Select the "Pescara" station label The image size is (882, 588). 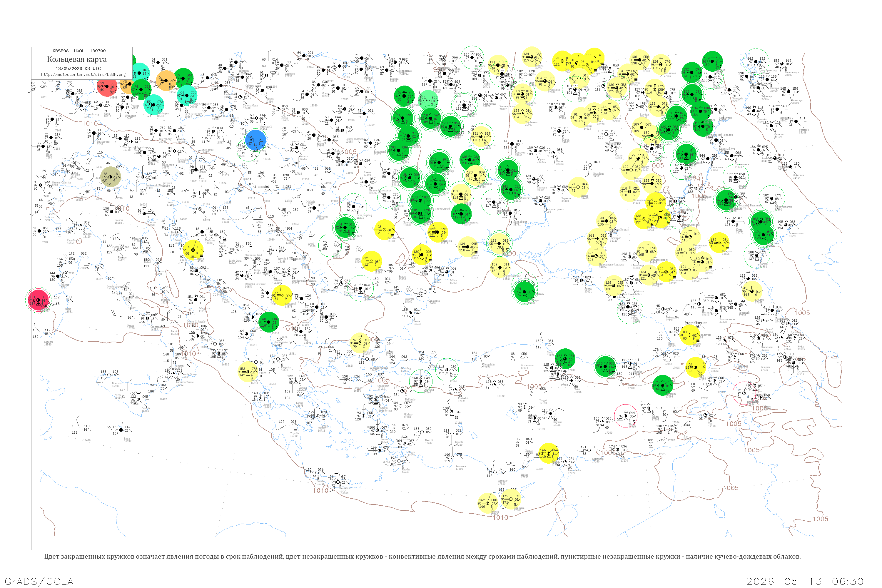coord(165,300)
